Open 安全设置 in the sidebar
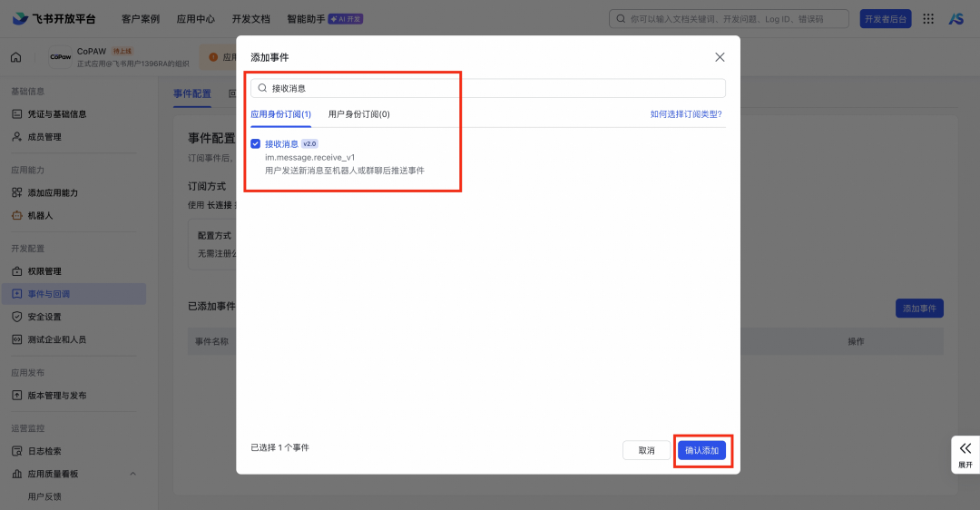 44,317
